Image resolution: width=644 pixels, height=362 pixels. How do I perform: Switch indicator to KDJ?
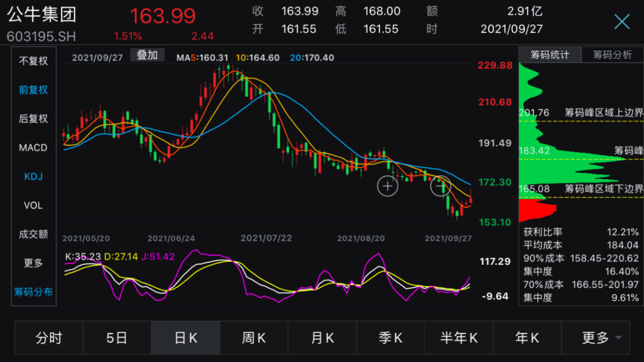[33, 177]
